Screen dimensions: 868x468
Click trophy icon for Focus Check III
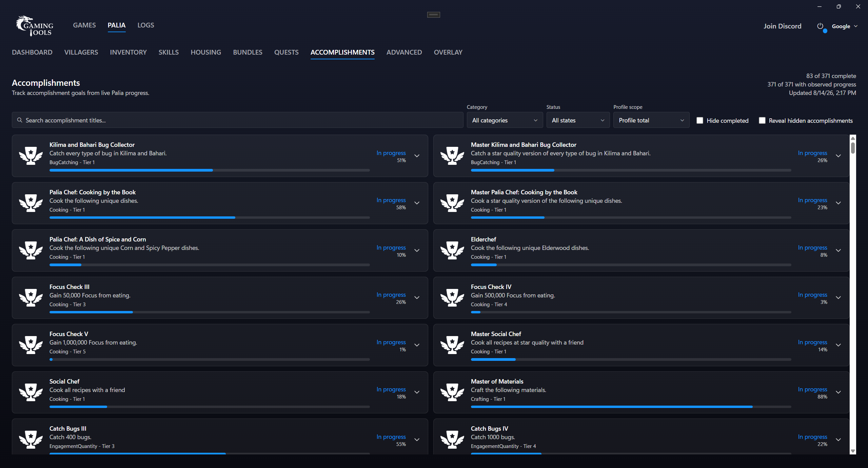pyautogui.click(x=31, y=297)
